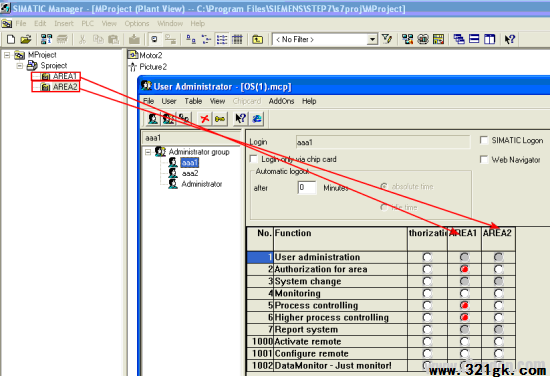The height and width of the screenshot is (382, 550).
Task: Click the New project toolbar icon
Action: (11, 39)
